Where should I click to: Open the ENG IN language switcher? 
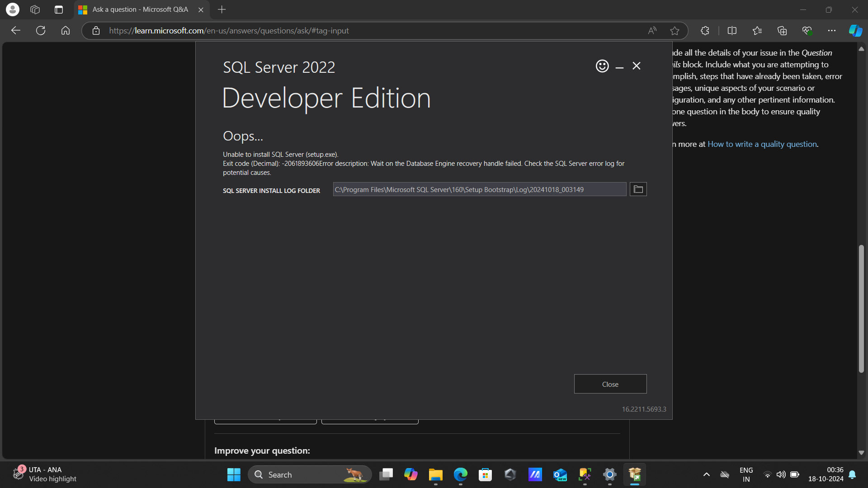(x=746, y=474)
